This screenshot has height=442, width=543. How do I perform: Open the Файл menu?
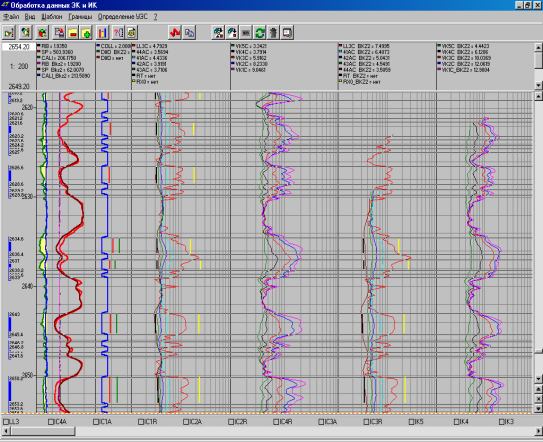pyautogui.click(x=11, y=17)
